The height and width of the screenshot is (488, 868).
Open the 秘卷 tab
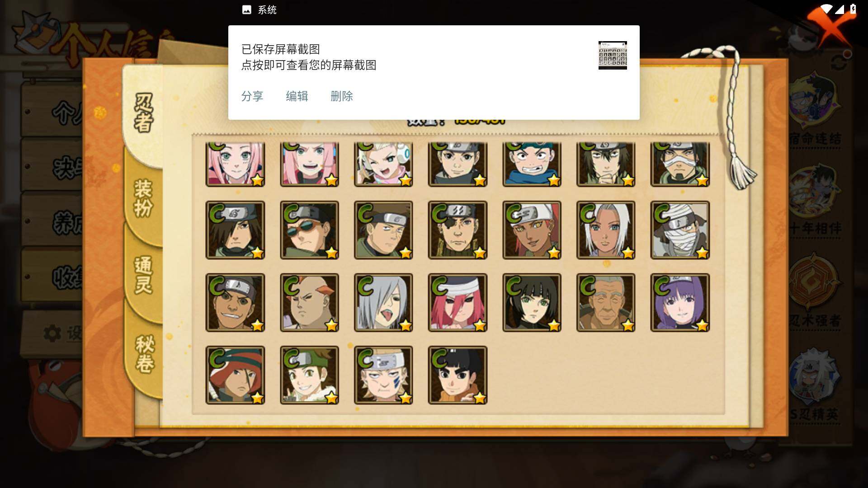click(x=145, y=353)
